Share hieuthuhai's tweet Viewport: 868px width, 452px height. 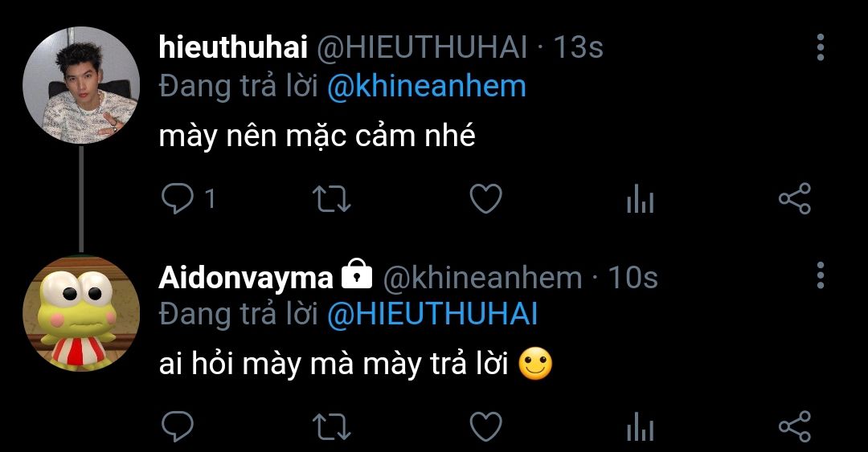click(795, 198)
